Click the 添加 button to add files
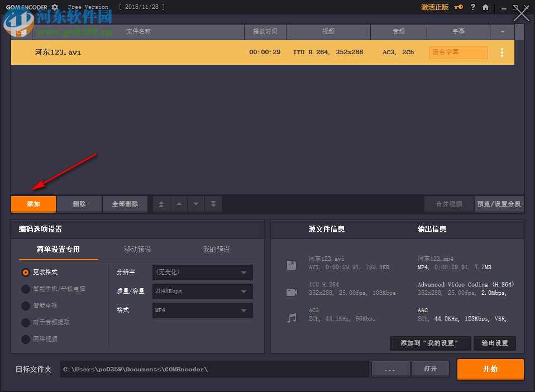The height and width of the screenshot is (392, 535). click(x=33, y=204)
